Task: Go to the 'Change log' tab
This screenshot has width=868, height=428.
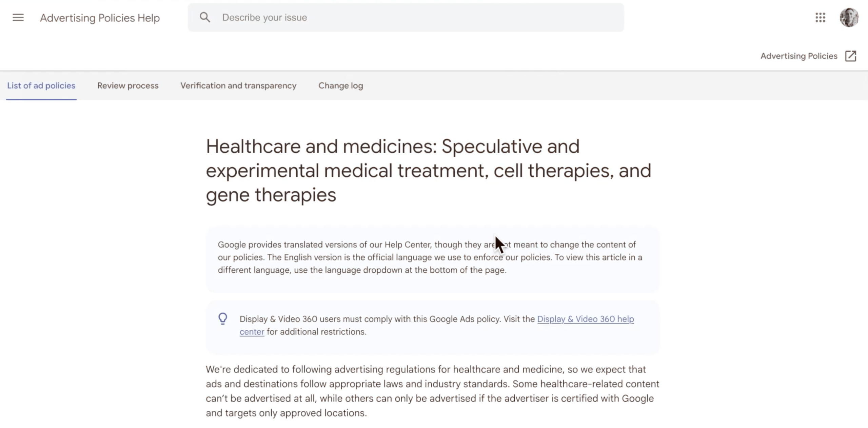Action: click(340, 86)
